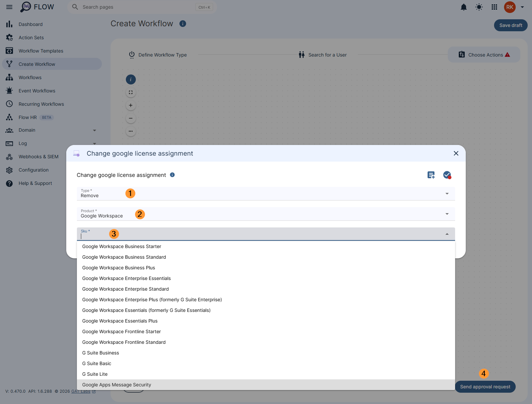The width and height of the screenshot is (532, 404).
Task: Click the Workflow Templates icon
Action: (x=9, y=51)
